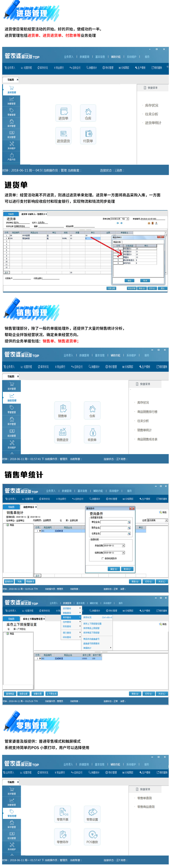Image resolution: width=171 pixels, height=868 pixels.
Task: Click 筛选 icon in 库存上下限报警设置 window
Action: point(163,624)
